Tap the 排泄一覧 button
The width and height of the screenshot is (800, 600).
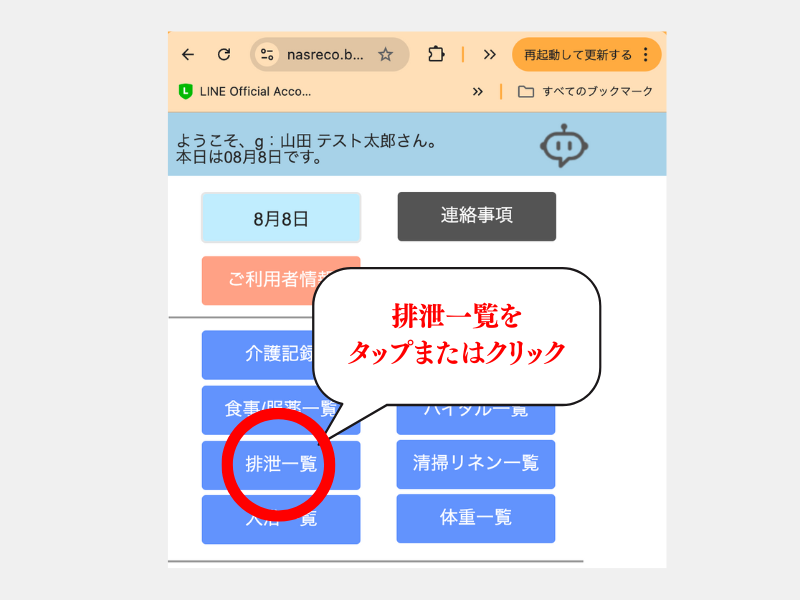[280, 465]
